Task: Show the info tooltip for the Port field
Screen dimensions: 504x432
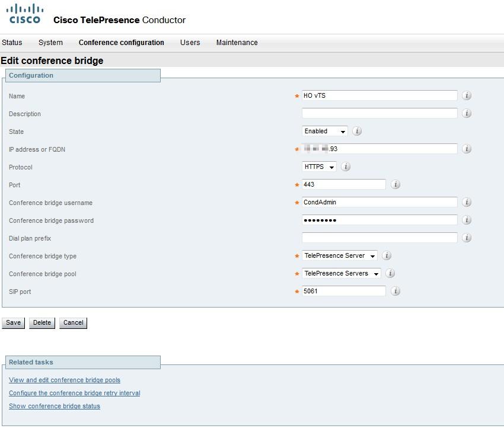Action: click(x=395, y=184)
